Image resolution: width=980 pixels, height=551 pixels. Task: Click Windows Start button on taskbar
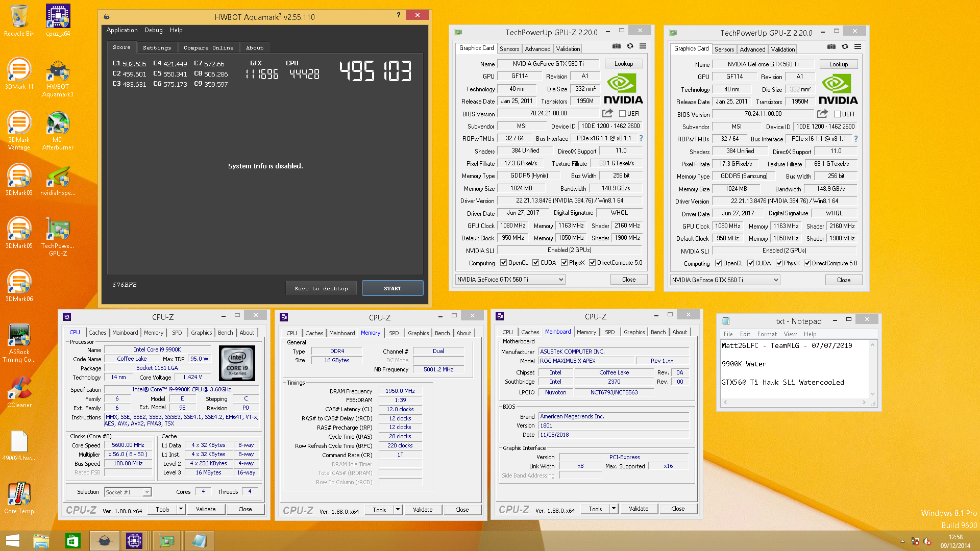[x=13, y=541]
